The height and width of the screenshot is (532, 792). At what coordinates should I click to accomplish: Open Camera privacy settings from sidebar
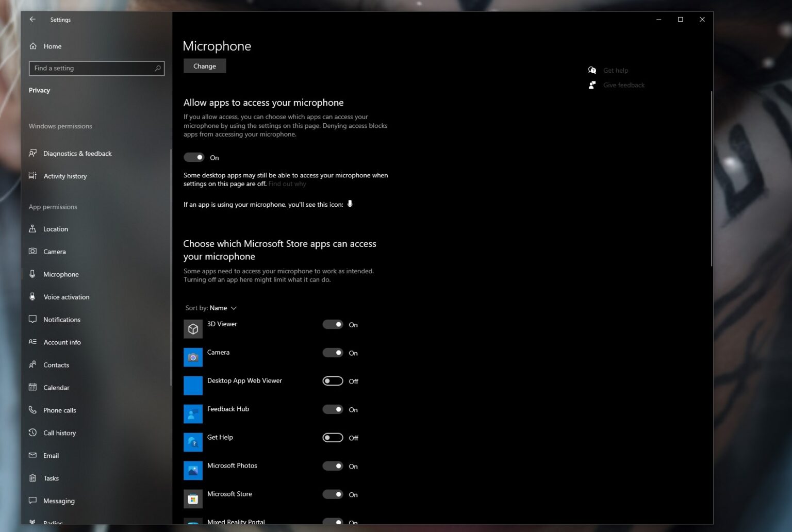coord(55,252)
